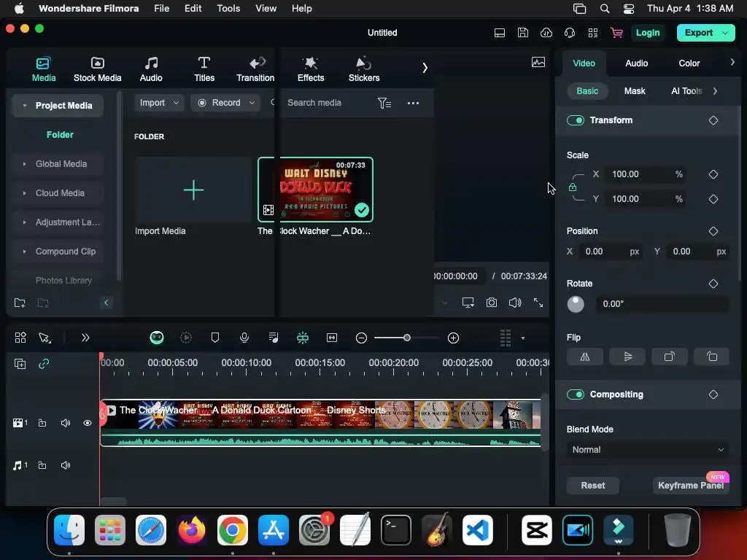Click the Login button
The image size is (747, 560).
coord(648,33)
